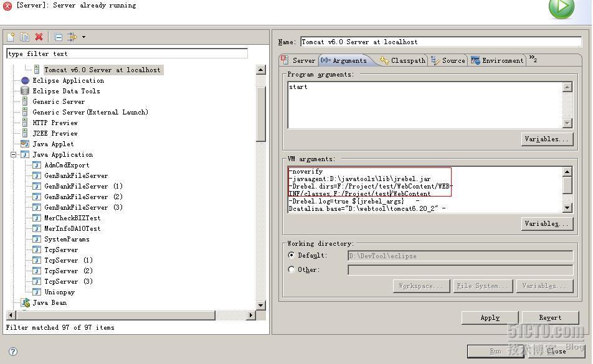Switch to the Source tab

tap(448, 60)
